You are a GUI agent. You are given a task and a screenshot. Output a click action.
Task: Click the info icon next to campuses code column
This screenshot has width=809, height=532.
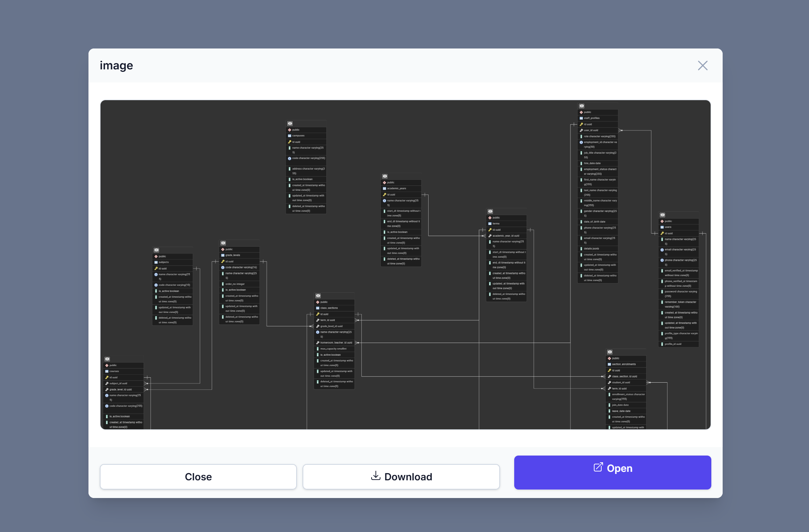pos(290,158)
